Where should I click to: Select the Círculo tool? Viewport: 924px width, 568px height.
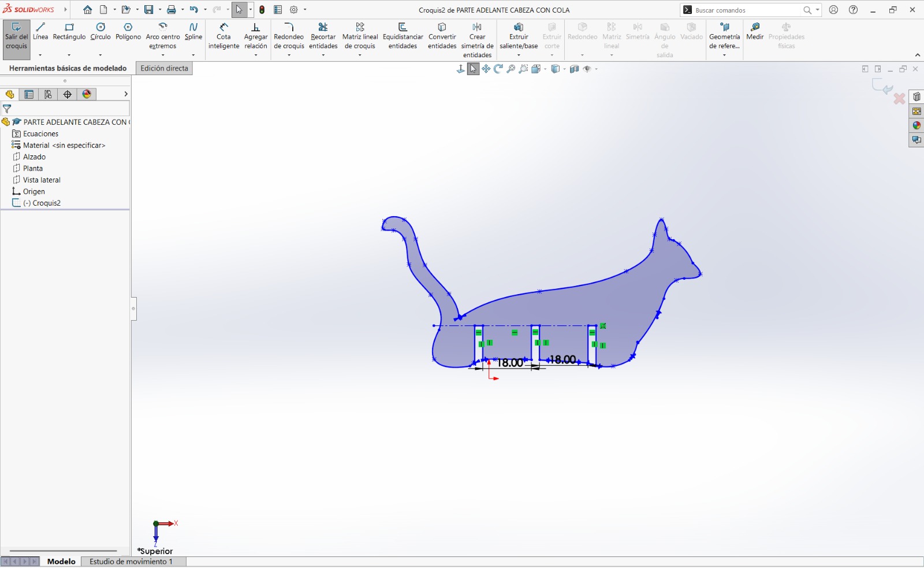(x=100, y=32)
